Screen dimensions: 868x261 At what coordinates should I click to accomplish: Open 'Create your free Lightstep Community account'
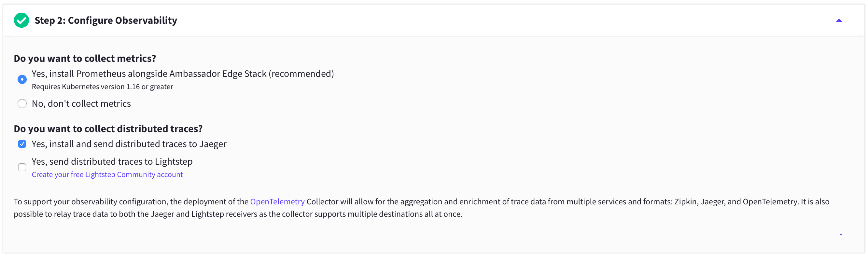tap(107, 174)
